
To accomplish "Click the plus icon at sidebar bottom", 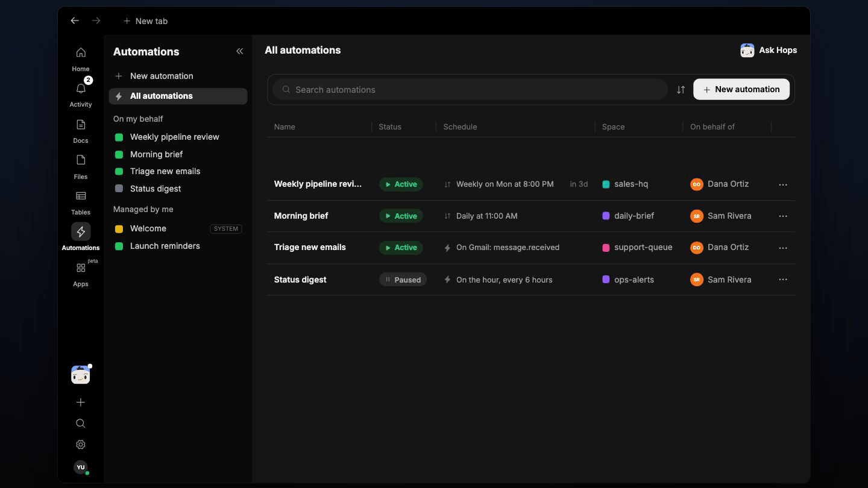I will (81, 402).
